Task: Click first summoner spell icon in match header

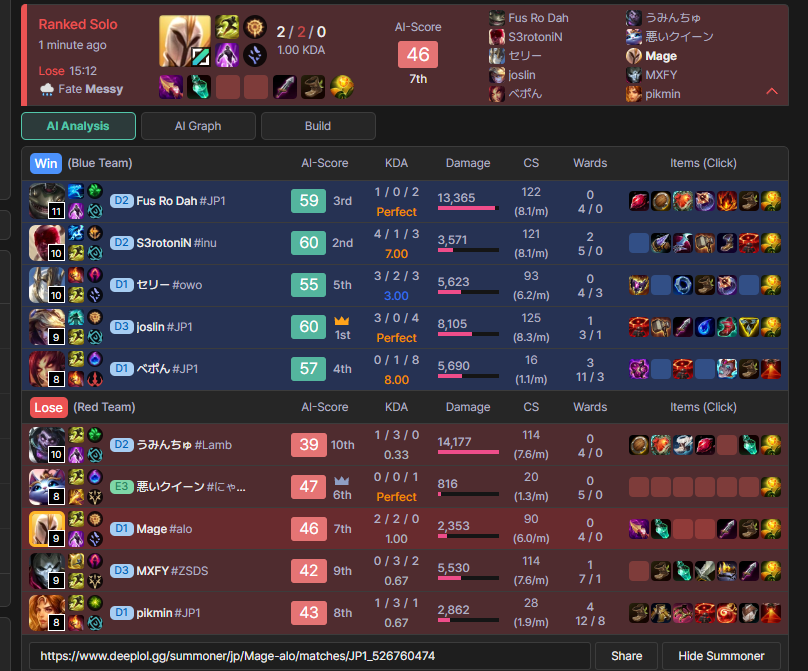Action: 227,27
